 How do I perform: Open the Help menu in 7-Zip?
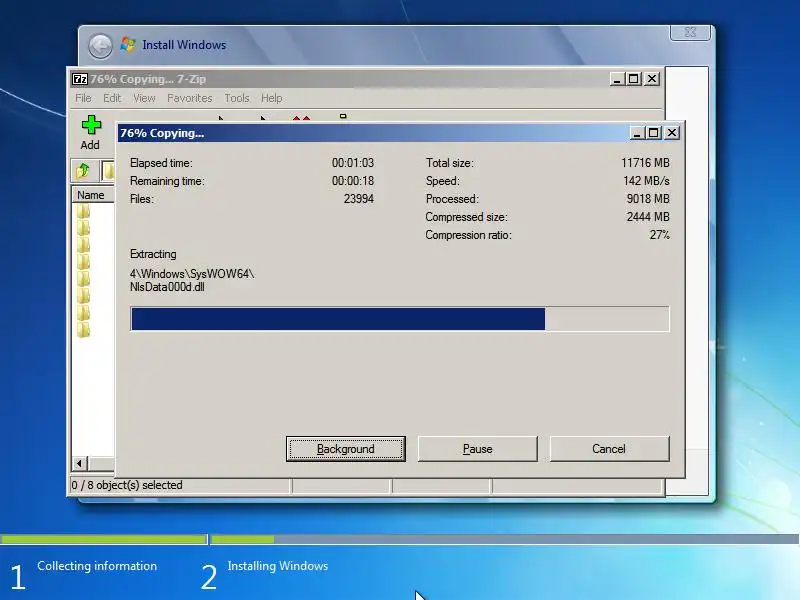[271, 98]
